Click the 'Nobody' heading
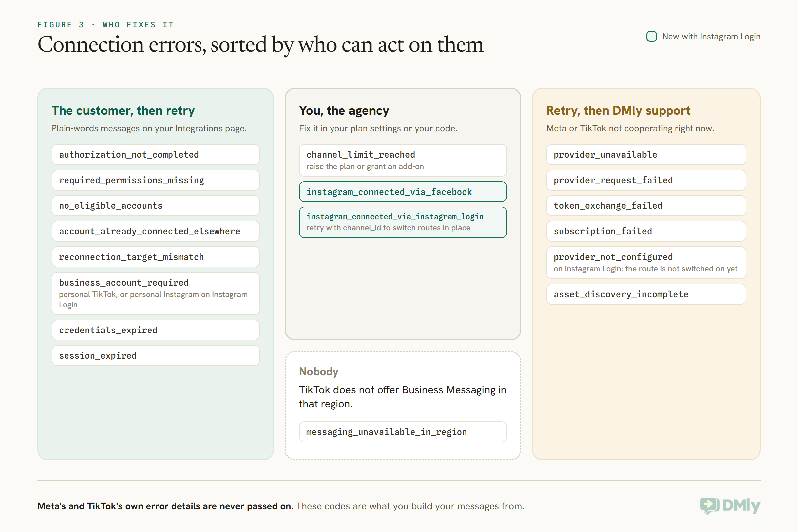Image resolution: width=798 pixels, height=532 pixels. [x=319, y=372]
